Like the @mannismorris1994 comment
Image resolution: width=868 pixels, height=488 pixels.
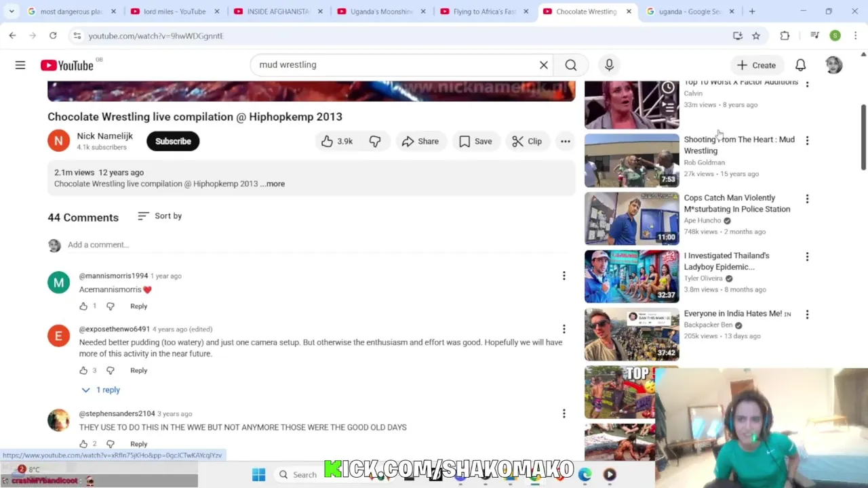click(x=83, y=306)
